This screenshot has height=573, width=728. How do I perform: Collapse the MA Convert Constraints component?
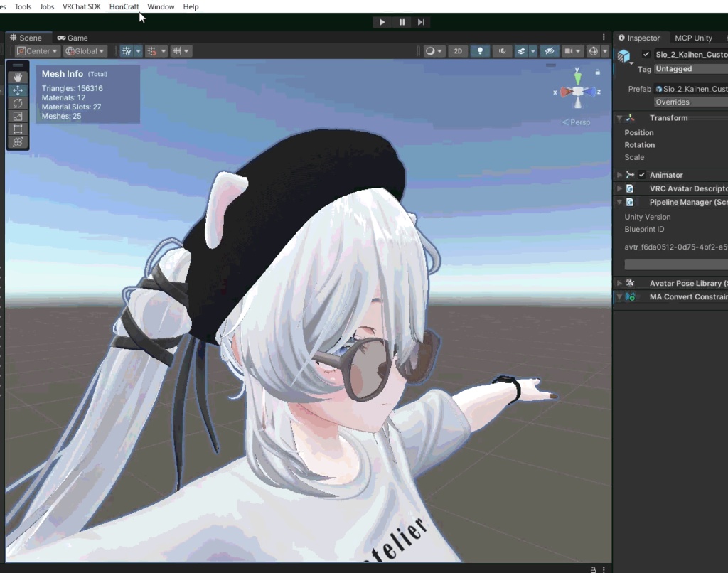619,296
